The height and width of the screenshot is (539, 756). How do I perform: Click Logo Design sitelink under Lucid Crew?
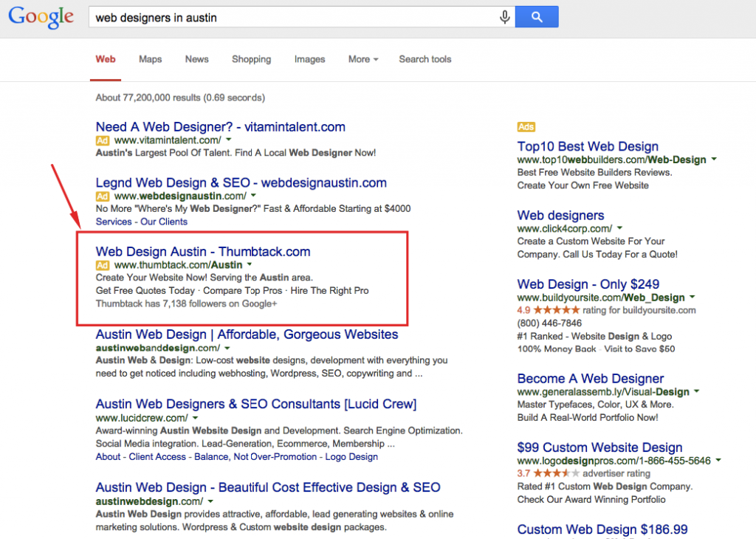tap(351, 456)
